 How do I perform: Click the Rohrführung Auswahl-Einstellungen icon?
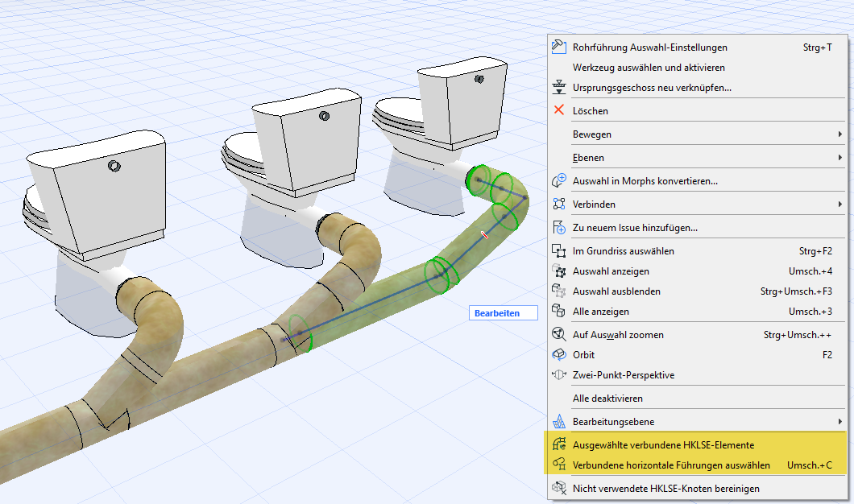tap(559, 48)
